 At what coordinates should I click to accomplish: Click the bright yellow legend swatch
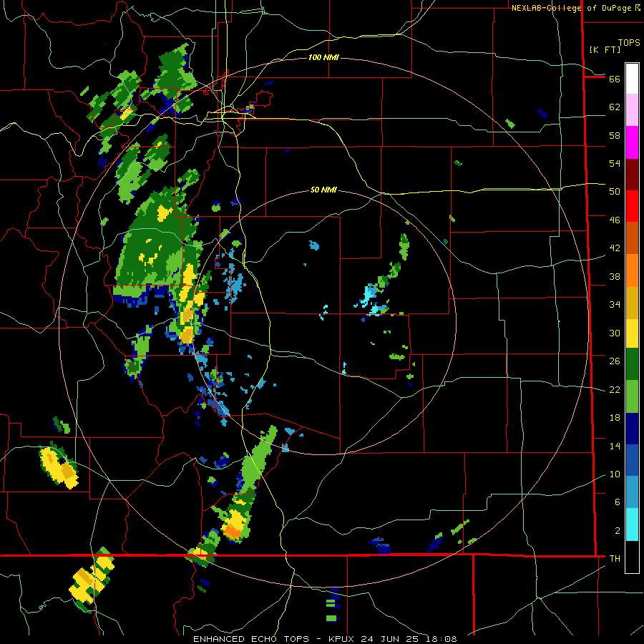click(632, 333)
